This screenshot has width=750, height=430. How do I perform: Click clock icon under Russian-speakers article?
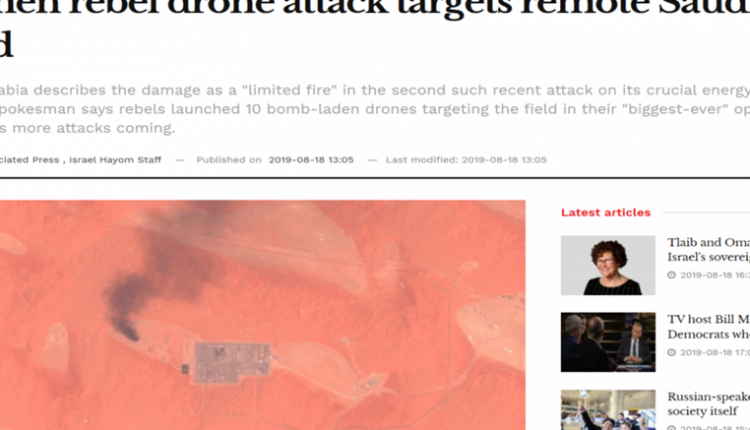pos(672,428)
